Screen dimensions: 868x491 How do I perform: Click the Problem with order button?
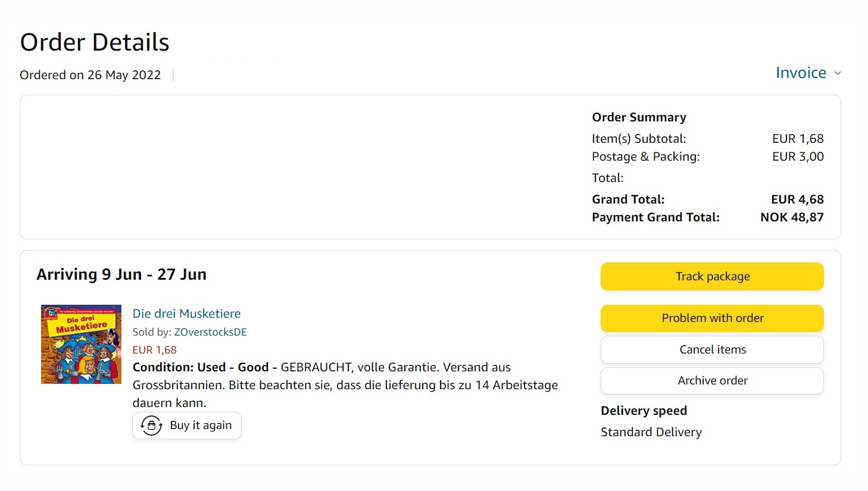[712, 318]
